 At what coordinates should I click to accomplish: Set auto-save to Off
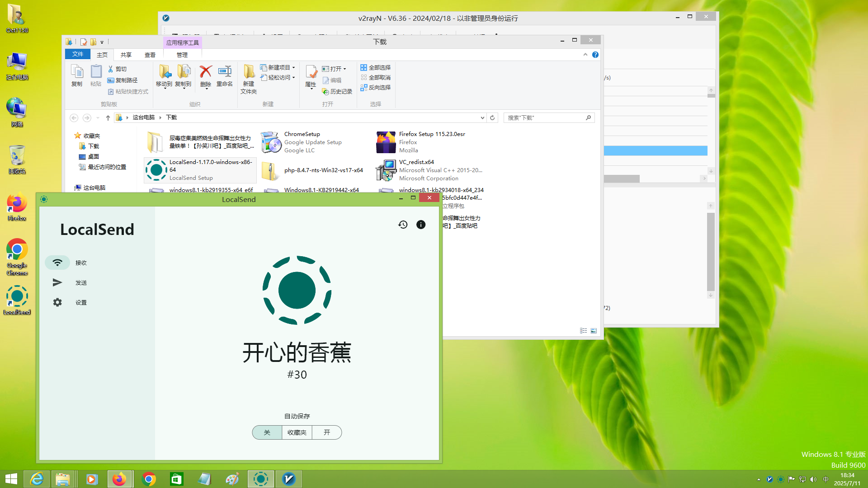coord(267,432)
